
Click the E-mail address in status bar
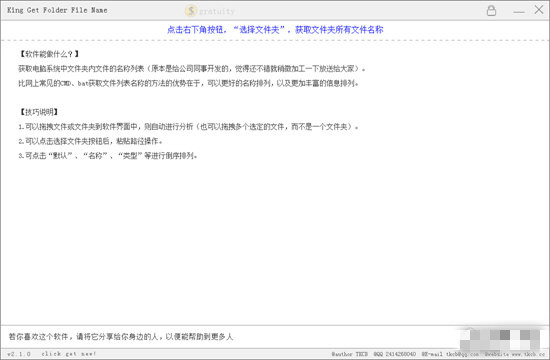coord(450,354)
